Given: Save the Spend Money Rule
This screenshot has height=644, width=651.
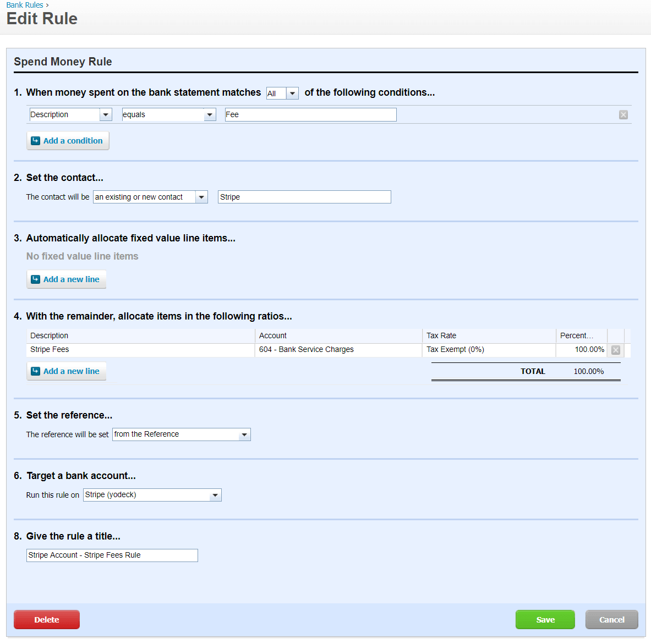Looking at the screenshot, I should (545, 619).
